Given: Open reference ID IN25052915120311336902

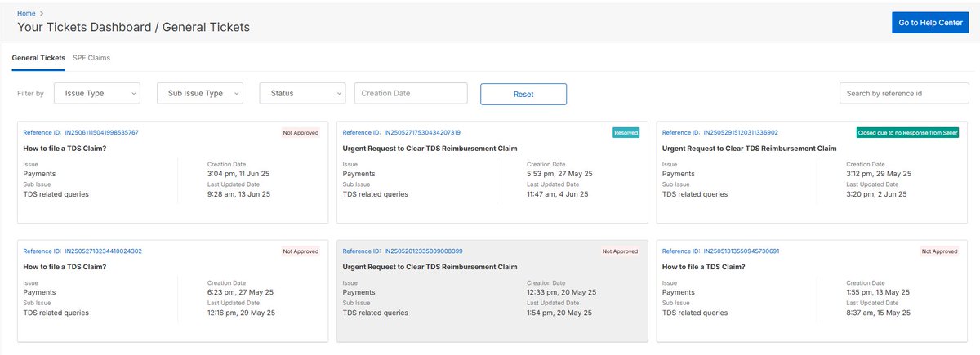Looking at the screenshot, I should click(x=741, y=132).
